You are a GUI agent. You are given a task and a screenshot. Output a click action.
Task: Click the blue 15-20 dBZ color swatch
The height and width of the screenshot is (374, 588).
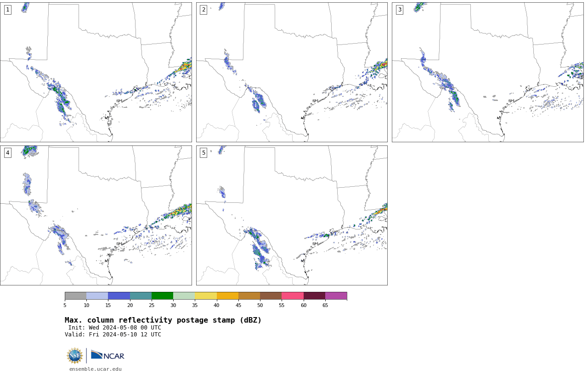(x=119, y=296)
